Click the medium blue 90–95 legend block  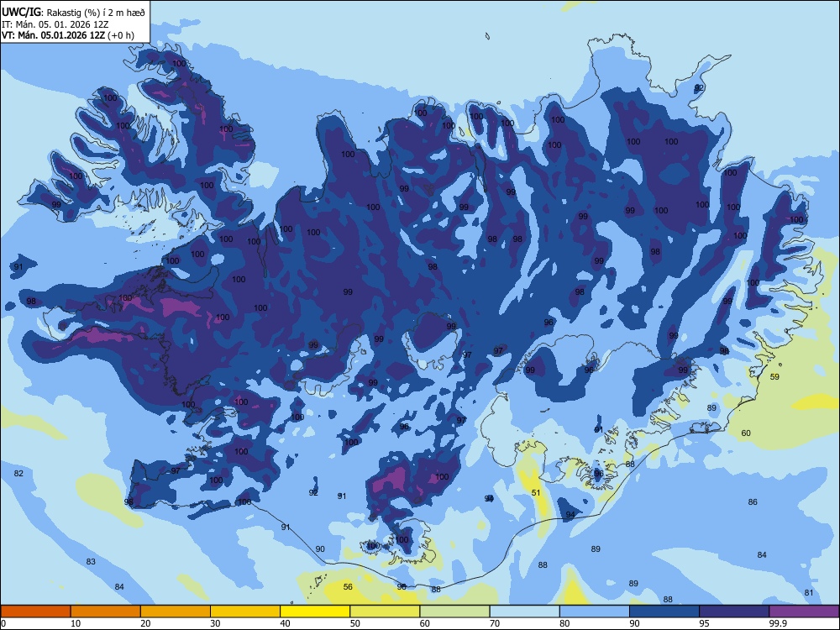664,612
